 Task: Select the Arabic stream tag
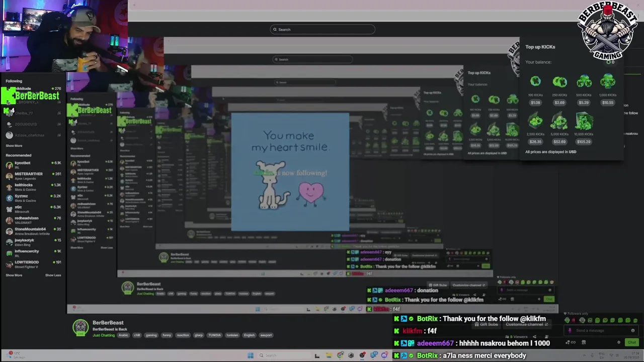click(x=123, y=335)
